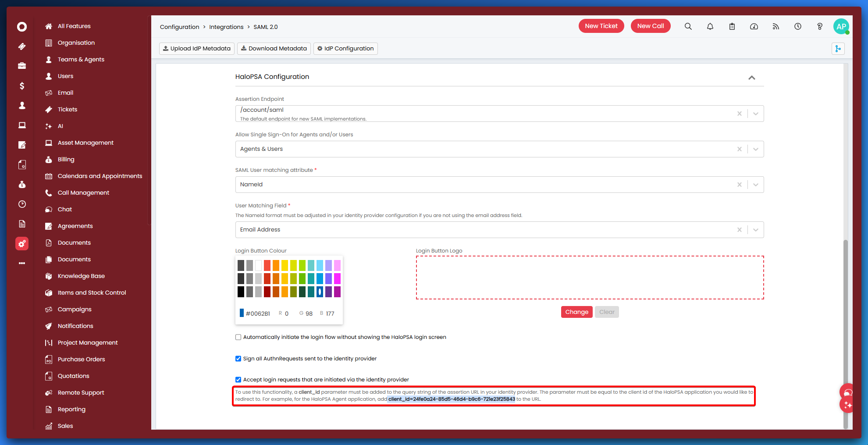Click the New Call button

651,26
